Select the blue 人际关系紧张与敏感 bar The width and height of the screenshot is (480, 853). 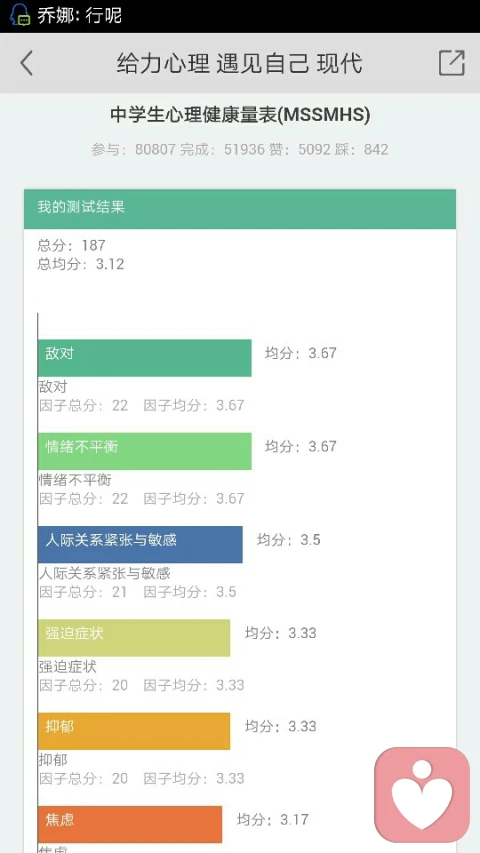140,544
